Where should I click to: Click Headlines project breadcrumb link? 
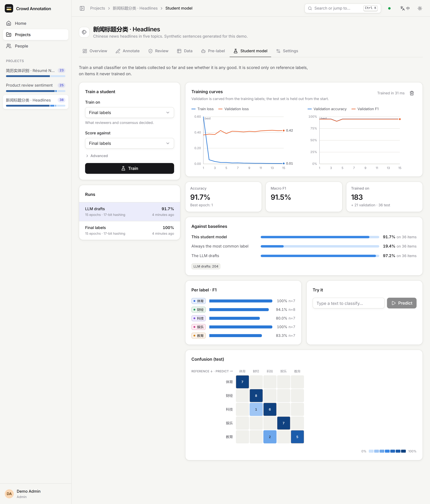tap(135, 8)
